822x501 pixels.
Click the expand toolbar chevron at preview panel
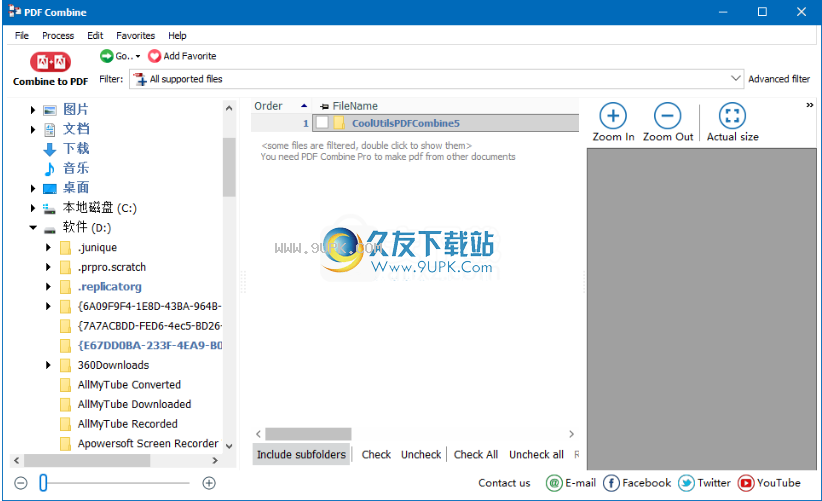pos(809,105)
